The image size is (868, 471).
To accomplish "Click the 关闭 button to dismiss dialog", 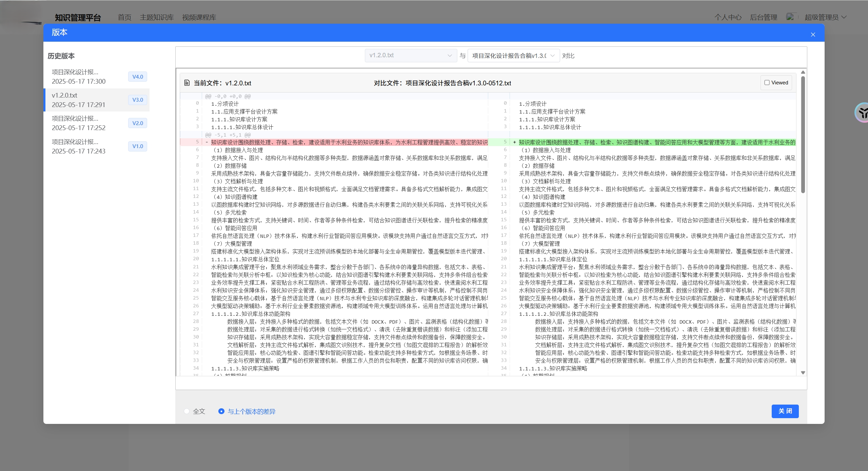I will click(785, 411).
